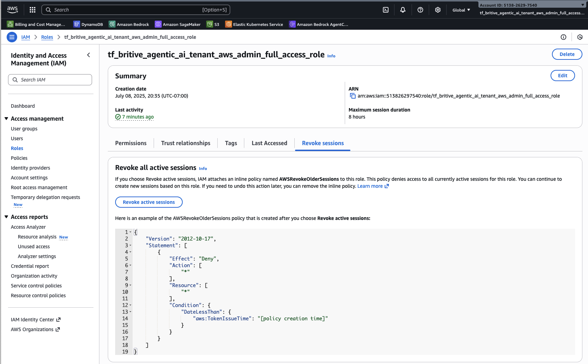
Task: Fold the Statement array at line 3
Action: point(131,246)
